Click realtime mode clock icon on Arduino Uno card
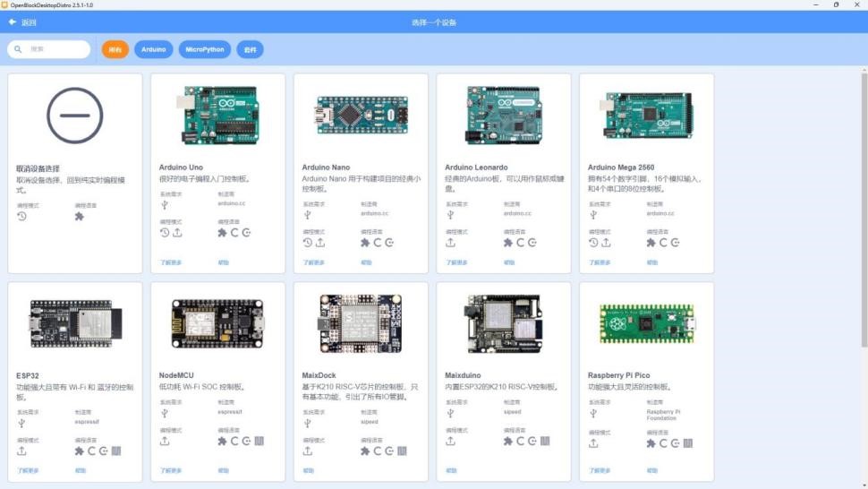This screenshot has height=489, width=868. pos(165,233)
